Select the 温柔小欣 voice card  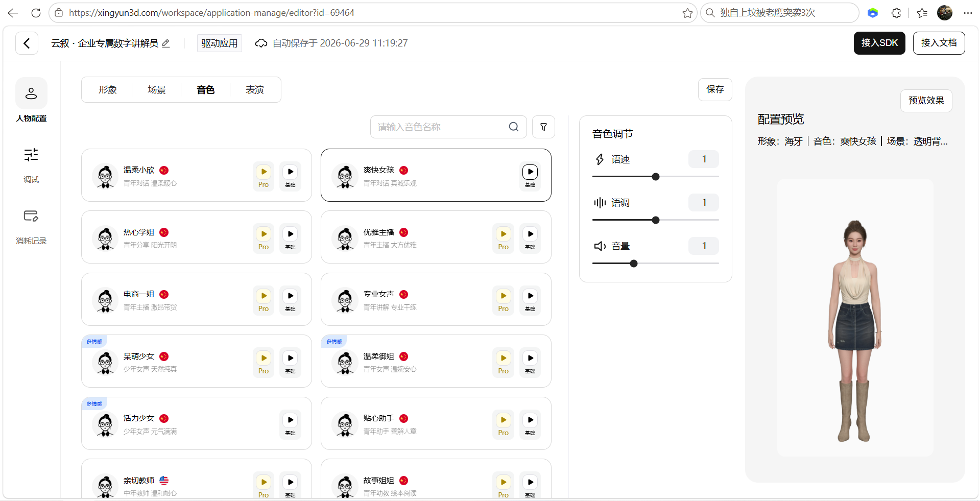197,175
